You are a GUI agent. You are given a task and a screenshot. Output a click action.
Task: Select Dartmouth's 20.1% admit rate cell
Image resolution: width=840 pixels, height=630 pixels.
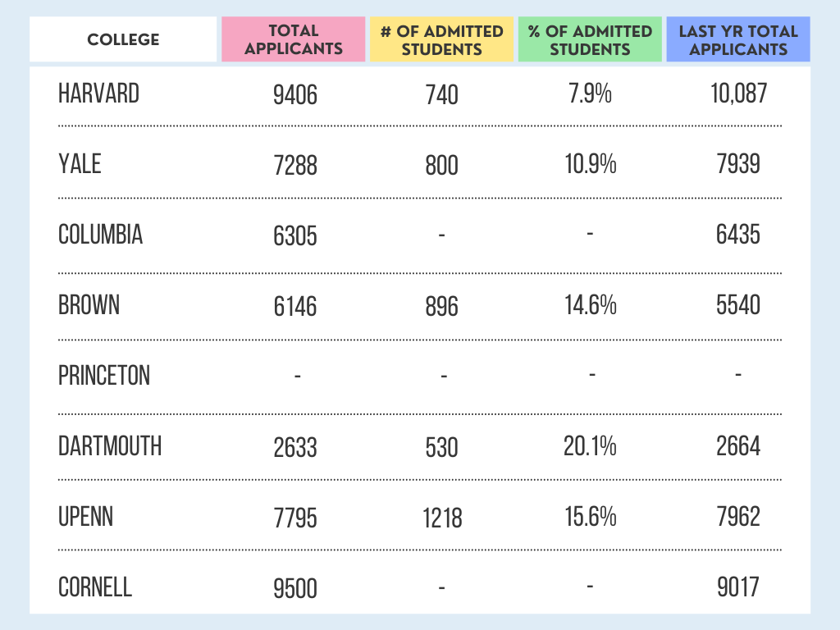tap(590, 446)
